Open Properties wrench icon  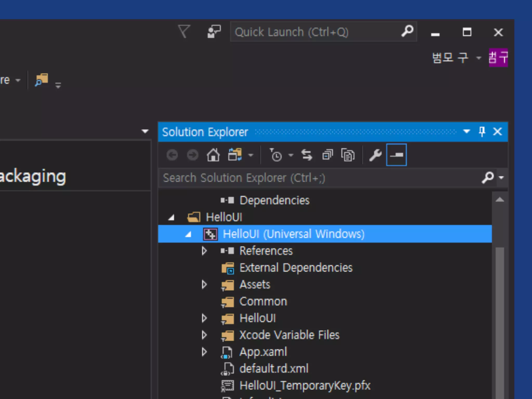(375, 155)
